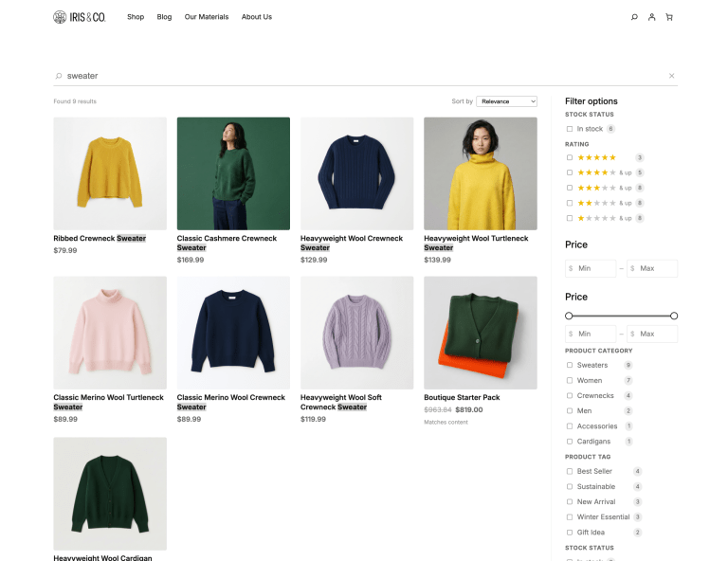This screenshot has height=561, width=728.
Task: Open Heavyweight Wool Crewneck Sweater image
Action: click(357, 173)
